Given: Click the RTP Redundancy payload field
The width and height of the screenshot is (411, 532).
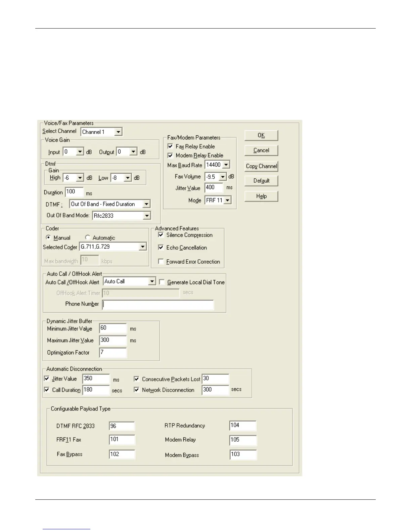Looking at the screenshot, I should [x=243, y=426].
